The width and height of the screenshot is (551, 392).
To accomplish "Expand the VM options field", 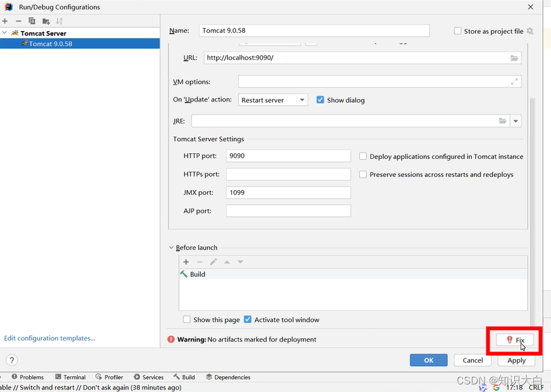I will 514,82.
